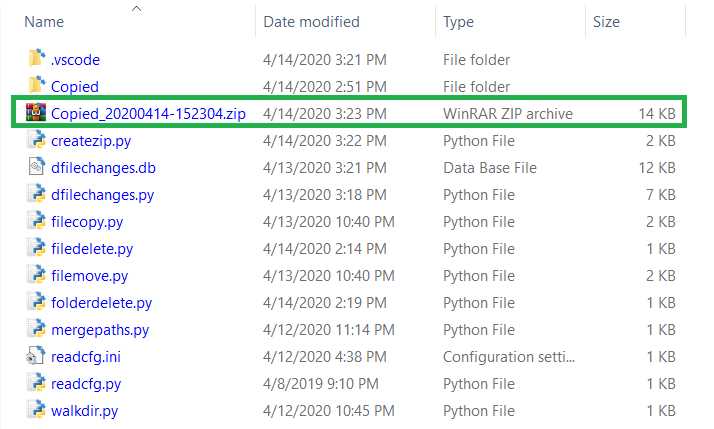Click the Python icon beside walkdir.py
This screenshot has width=714, height=429.
coord(36,410)
